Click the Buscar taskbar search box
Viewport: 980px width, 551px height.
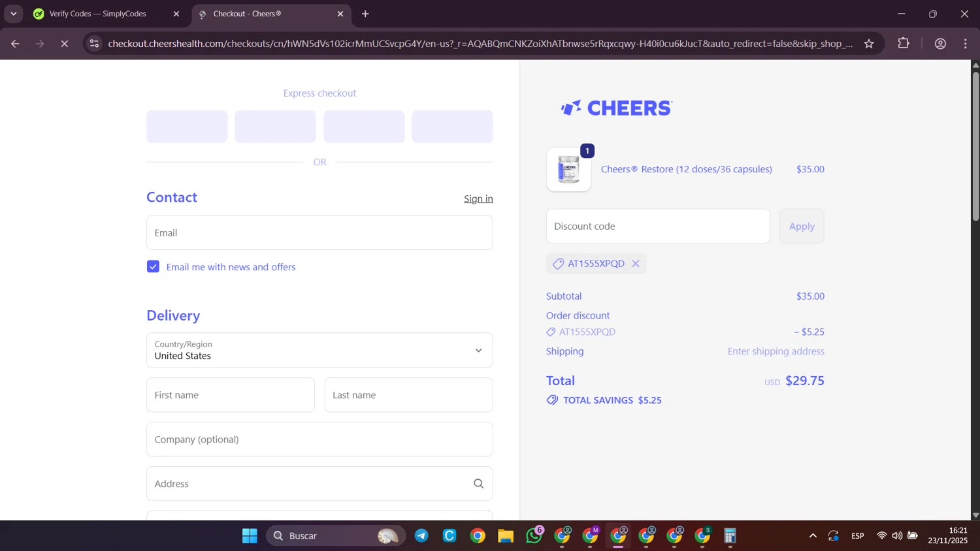(x=336, y=536)
